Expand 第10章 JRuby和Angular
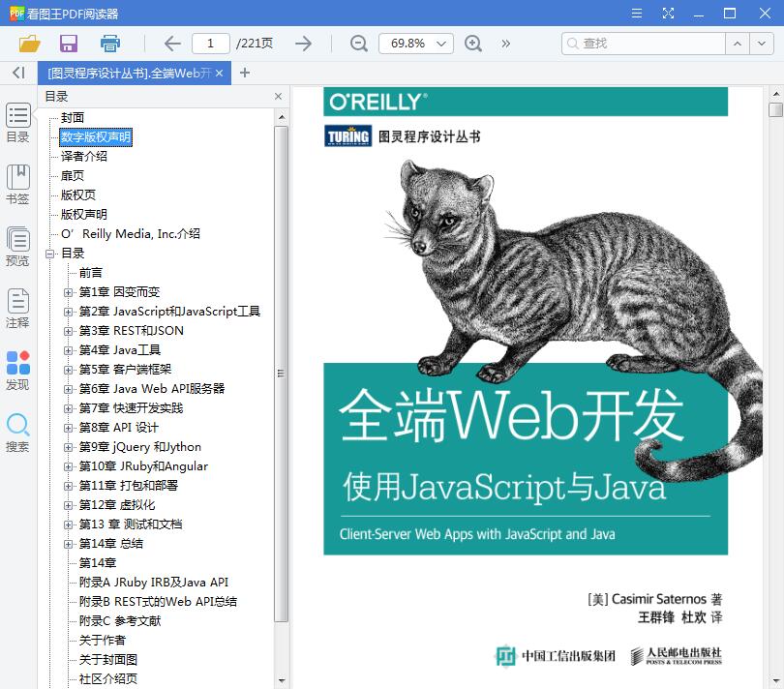The image size is (784, 689). pyautogui.click(x=68, y=466)
